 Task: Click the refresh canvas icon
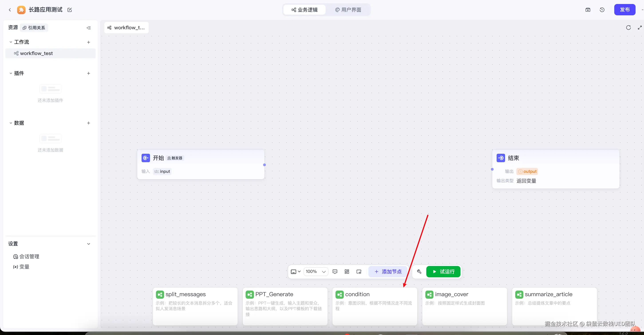pyautogui.click(x=628, y=28)
